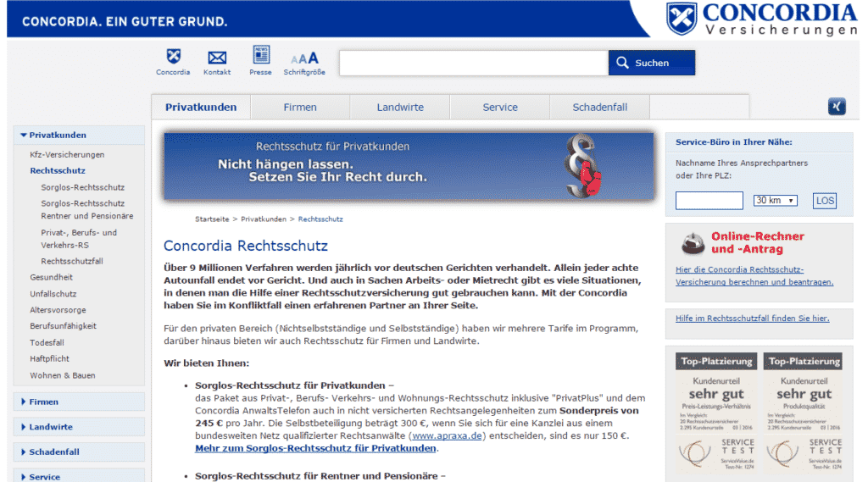Switch to the Firmen tab

point(300,108)
